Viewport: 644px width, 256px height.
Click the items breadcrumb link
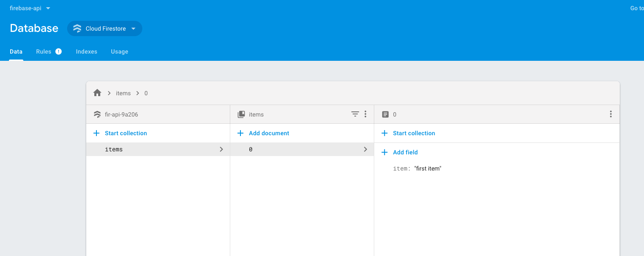pos(123,93)
